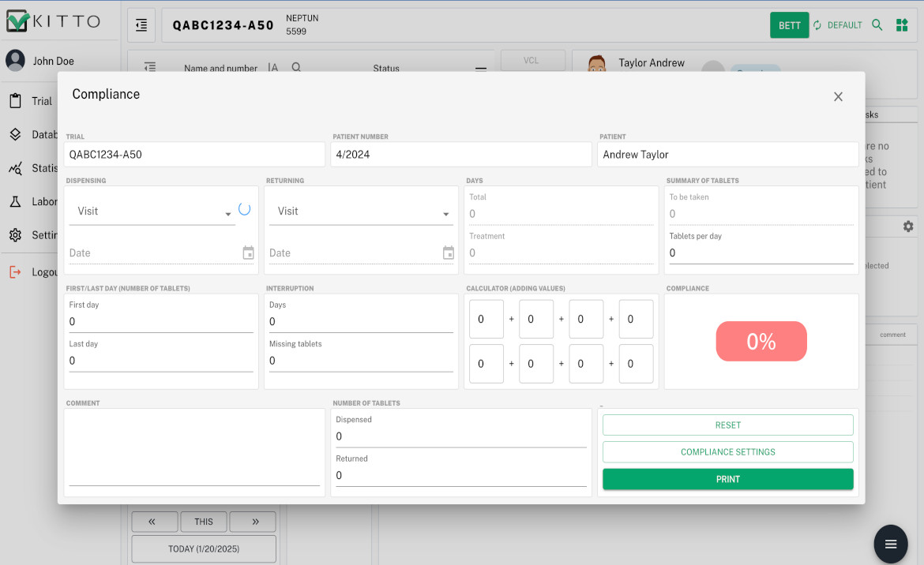Open the floating hamburger menu button

pyautogui.click(x=891, y=544)
